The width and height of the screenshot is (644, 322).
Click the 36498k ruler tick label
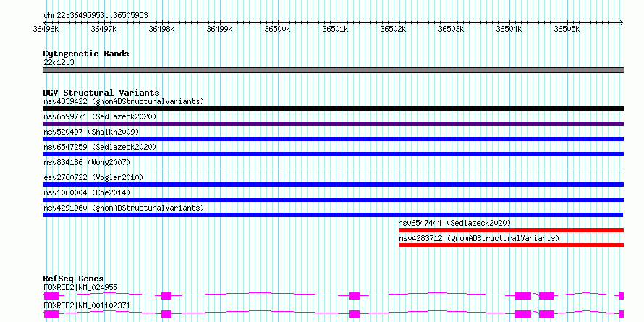coord(162,29)
